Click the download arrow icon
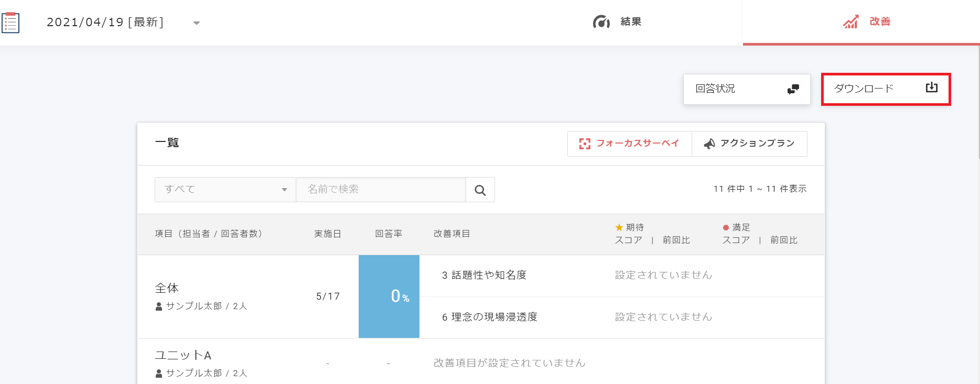Viewport: 980px width, 384px height. pyautogui.click(x=931, y=87)
